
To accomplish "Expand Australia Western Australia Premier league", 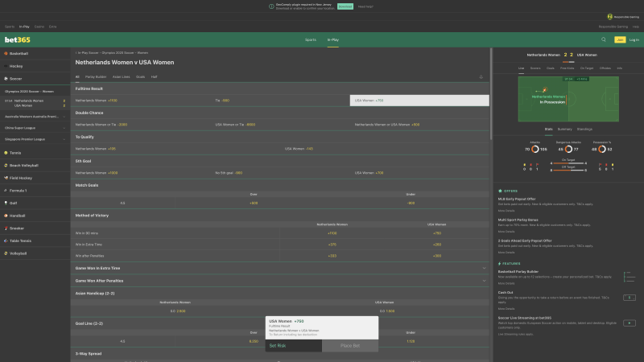I will click(34, 116).
